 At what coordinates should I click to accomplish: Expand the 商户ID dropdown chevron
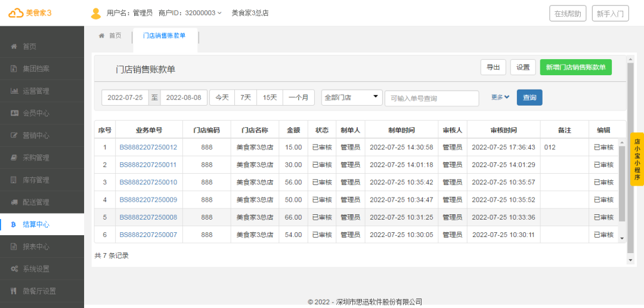pyautogui.click(x=219, y=13)
